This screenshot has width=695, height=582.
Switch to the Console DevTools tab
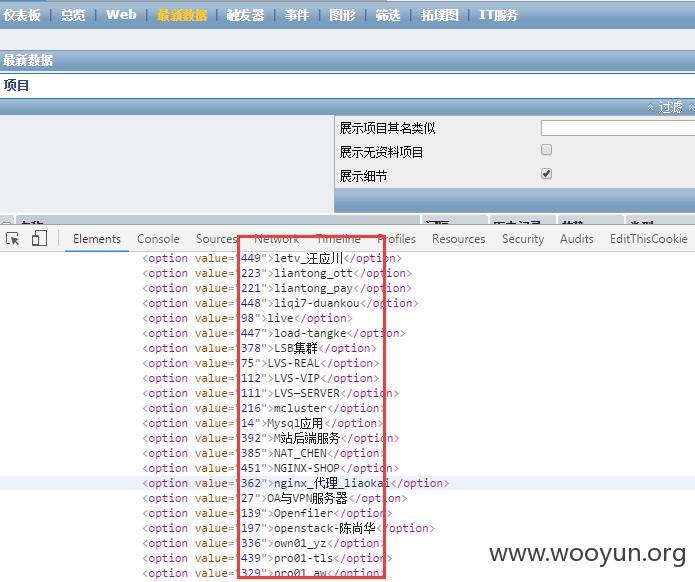[x=158, y=239]
